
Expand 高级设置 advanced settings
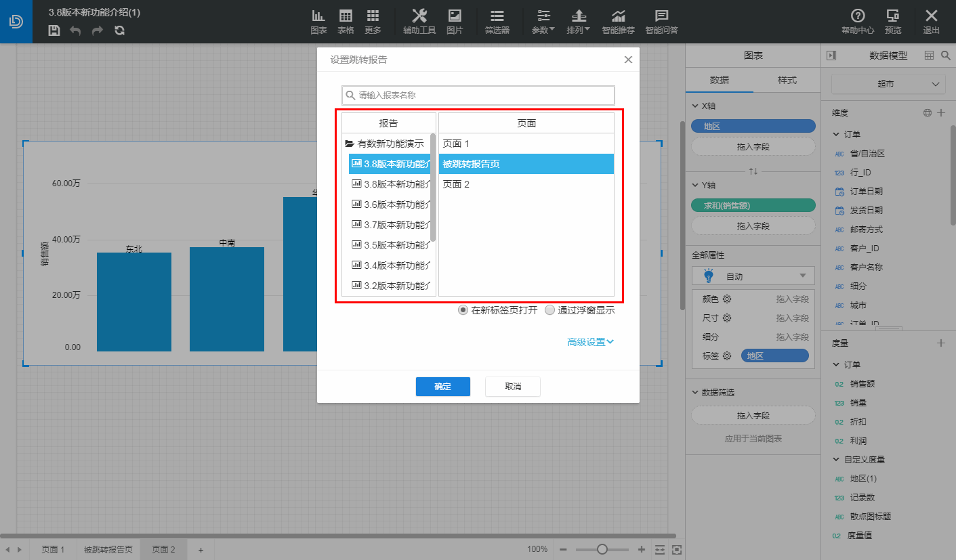pyautogui.click(x=591, y=342)
